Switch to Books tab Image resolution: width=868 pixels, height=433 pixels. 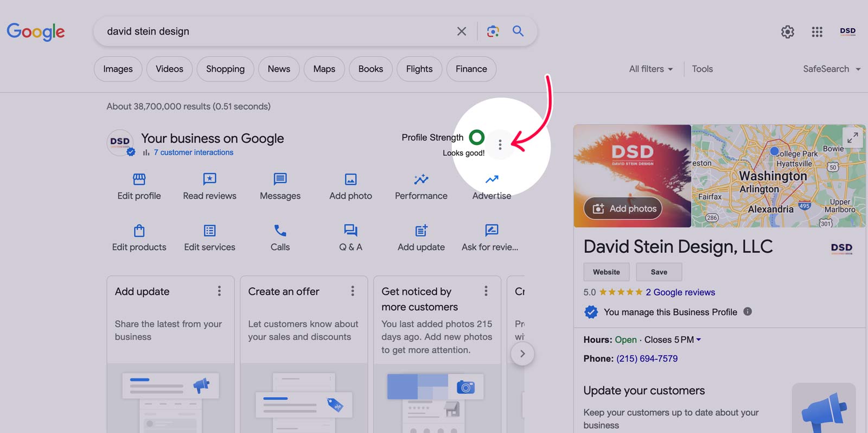click(x=371, y=69)
